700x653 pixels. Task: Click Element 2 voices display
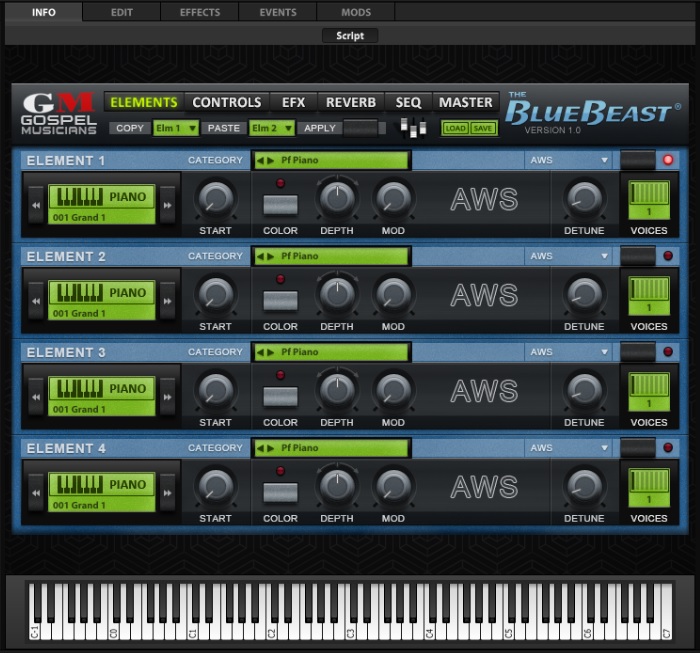click(x=649, y=295)
